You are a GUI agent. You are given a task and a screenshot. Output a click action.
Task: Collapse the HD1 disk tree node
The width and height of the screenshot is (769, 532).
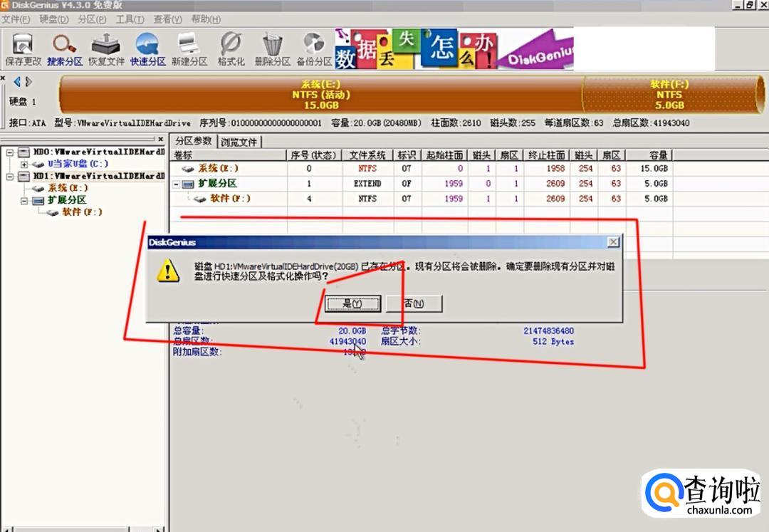point(9,176)
